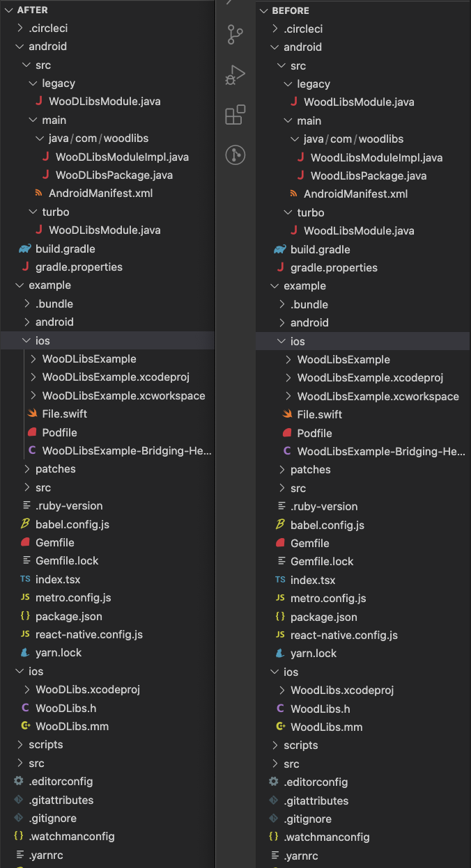Click Gemfile ruby icon in BEFORE panel

coord(280,543)
